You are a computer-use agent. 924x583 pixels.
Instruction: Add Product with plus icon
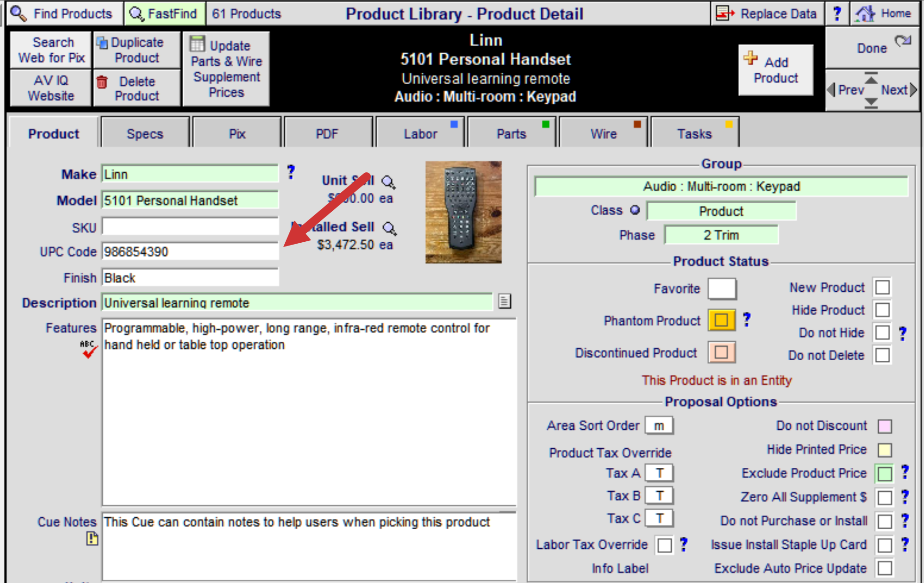pos(775,70)
